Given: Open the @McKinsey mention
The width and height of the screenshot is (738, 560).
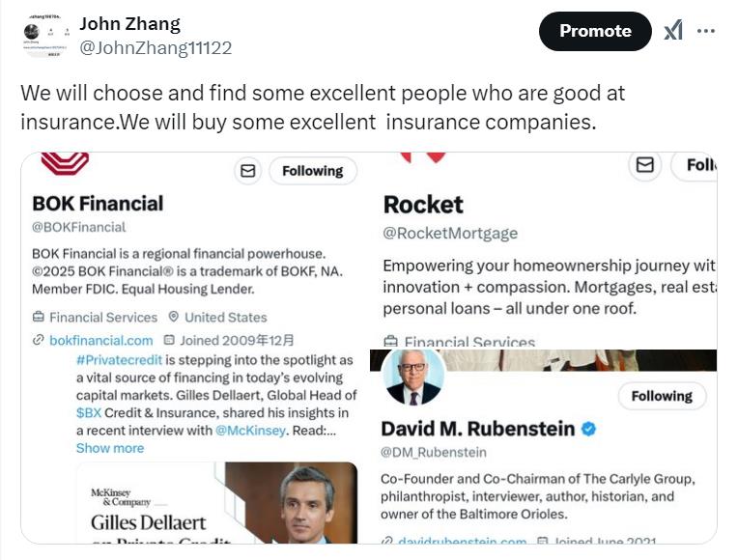Looking at the screenshot, I should [249, 430].
